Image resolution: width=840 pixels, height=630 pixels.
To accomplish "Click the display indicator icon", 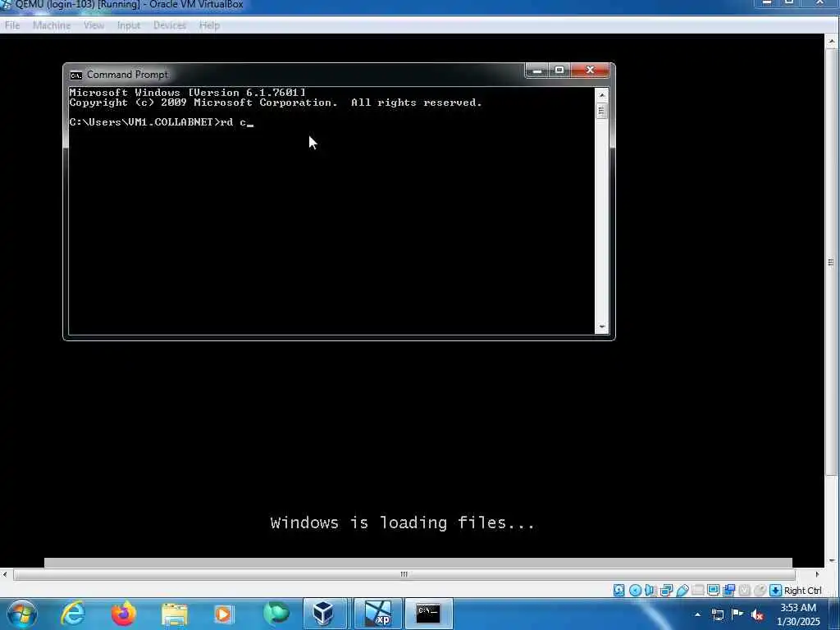I will tap(713, 591).
